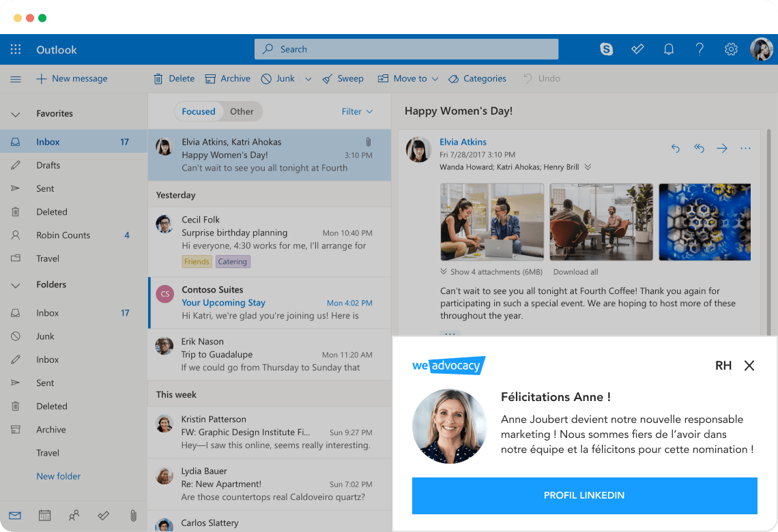The width and height of the screenshot is (778, 532).
Task: Collapse the Favorites section chevron
Action: [16, 114]
